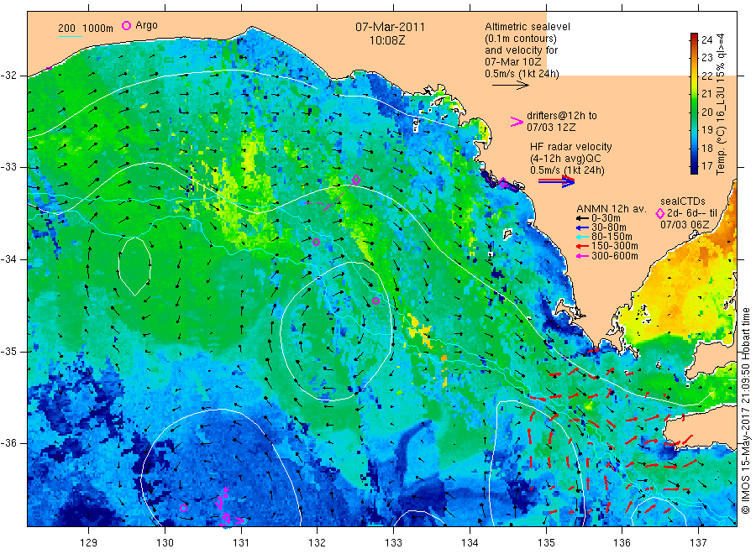Screen dimensions: 756x554
Task: Click the 'HF radar velocity' label
Action: pyautogui.click(x=571, y=147)
